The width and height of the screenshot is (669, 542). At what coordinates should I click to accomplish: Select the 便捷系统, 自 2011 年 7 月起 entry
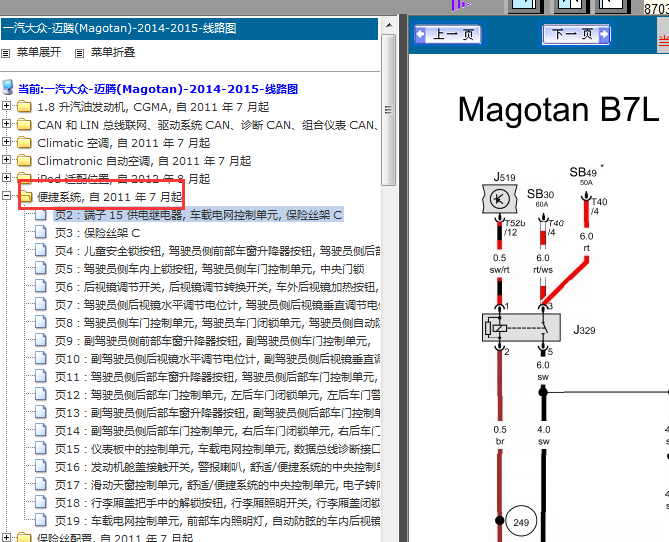pos(110,197)
